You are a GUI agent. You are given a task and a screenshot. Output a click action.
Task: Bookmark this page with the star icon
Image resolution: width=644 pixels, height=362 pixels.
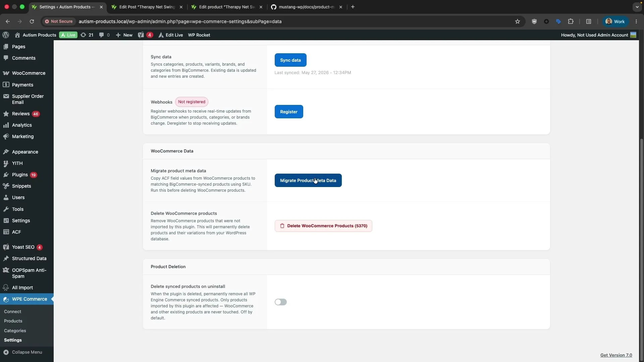click(518, 21)
